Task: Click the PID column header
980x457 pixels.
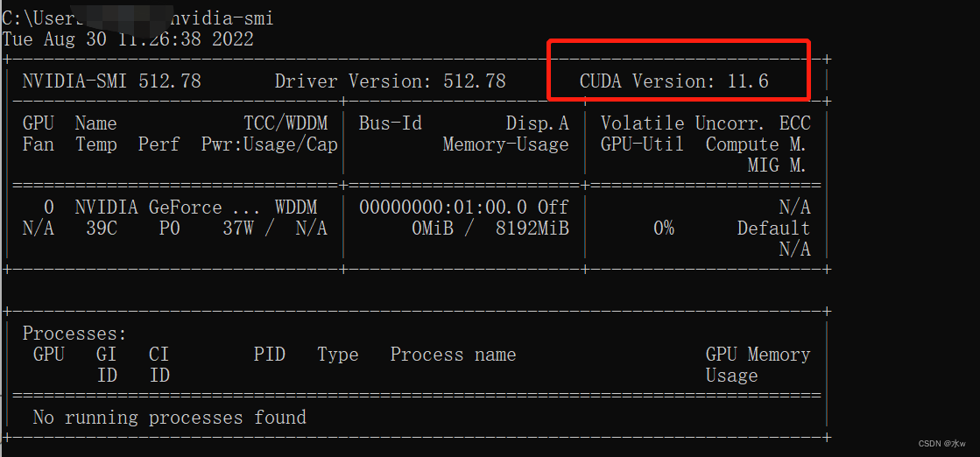Action: tap(269, 355)
